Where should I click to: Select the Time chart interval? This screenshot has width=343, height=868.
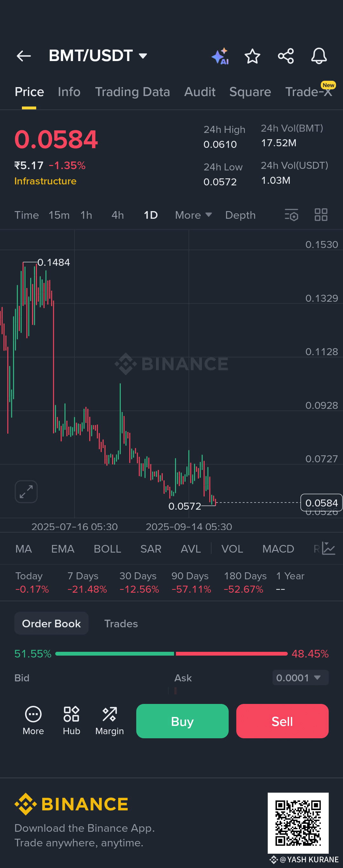click(x=27, y=215)
